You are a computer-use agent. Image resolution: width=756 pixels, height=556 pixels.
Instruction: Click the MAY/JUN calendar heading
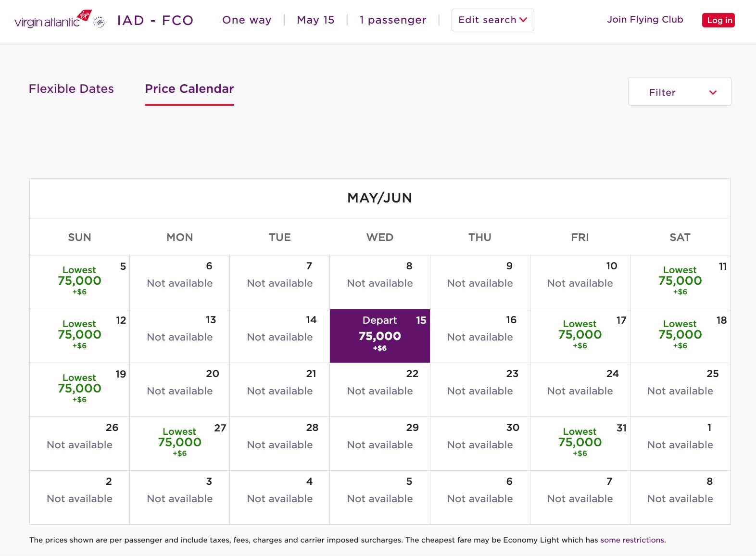pos(380,198)
